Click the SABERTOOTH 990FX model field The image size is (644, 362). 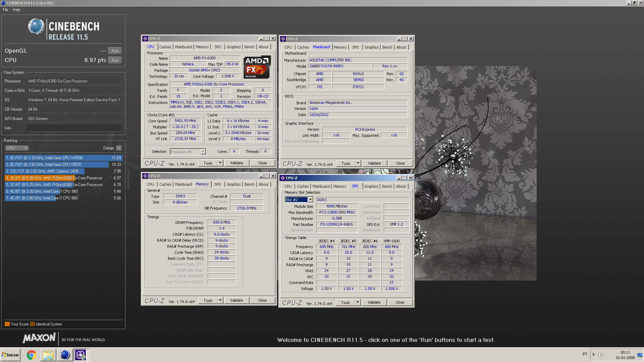point(340,66)
